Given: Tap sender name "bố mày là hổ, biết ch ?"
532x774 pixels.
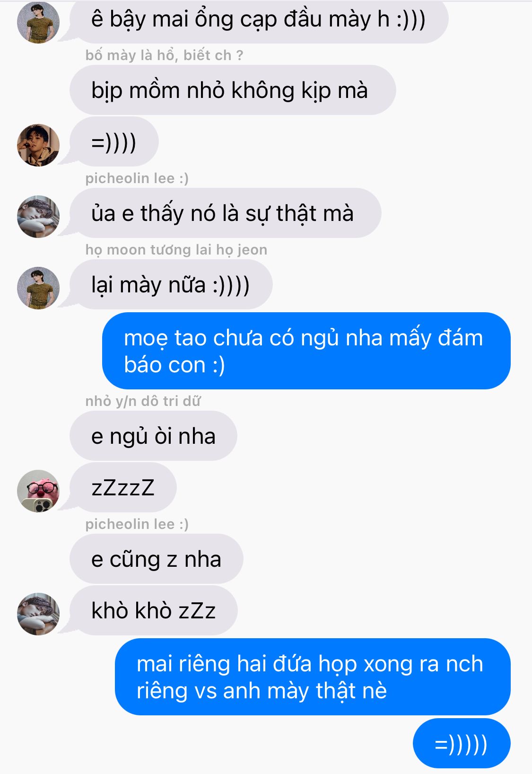Looking at the screenshot, I should pos(164,55).
